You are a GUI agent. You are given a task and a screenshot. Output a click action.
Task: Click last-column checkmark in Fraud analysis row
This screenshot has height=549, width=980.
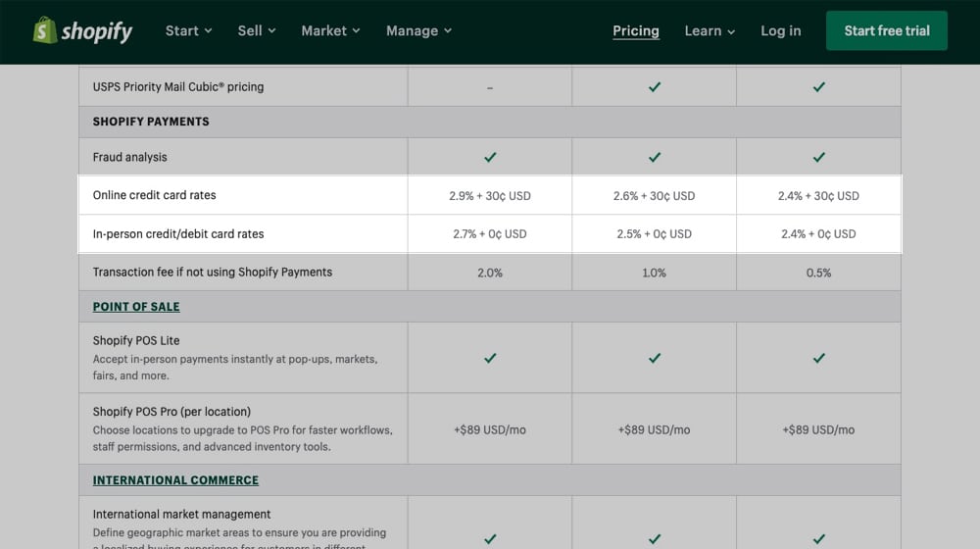818,157
